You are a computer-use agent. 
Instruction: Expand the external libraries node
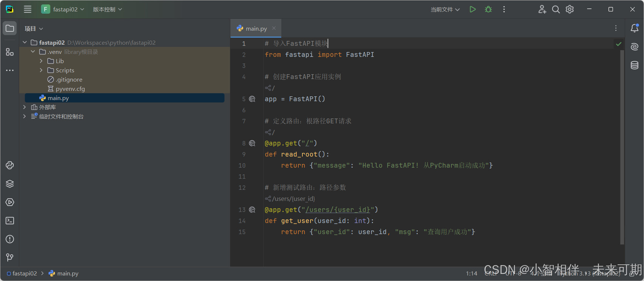point(25,107)
